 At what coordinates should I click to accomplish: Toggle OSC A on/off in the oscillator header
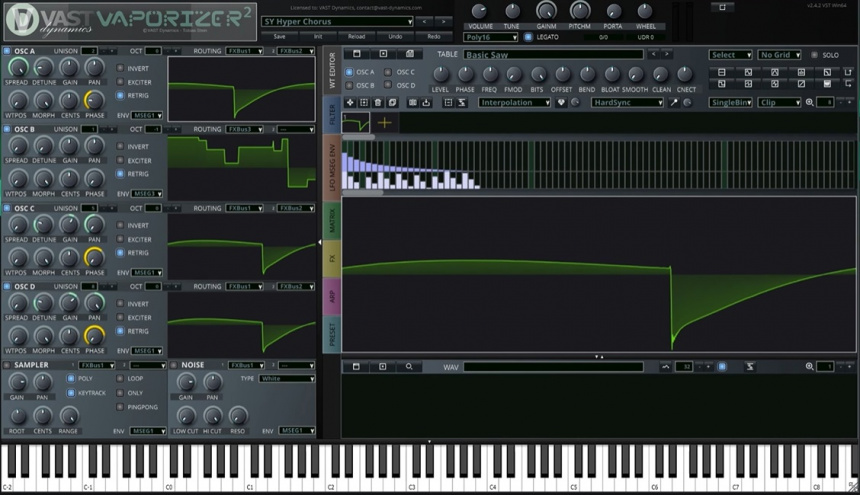click(7, 51)
